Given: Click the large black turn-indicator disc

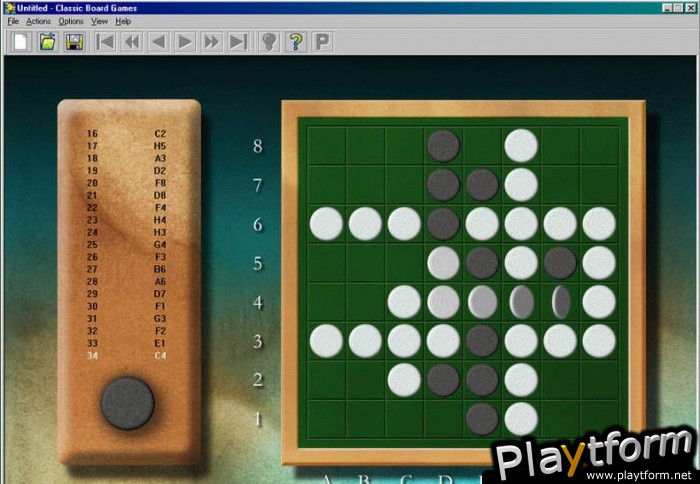Looking at the screenshot, I should (x=128, y=403).
